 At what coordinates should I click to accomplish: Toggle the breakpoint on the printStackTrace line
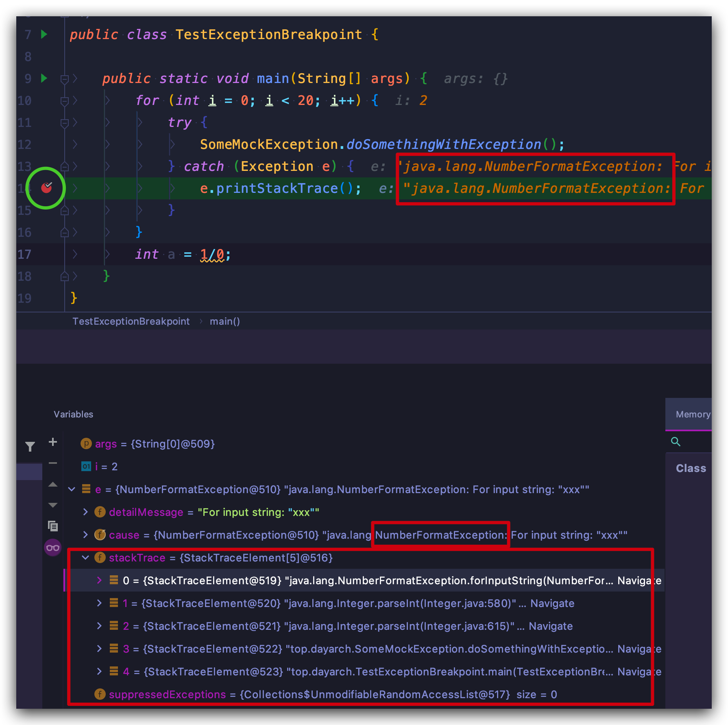click(x=47, y=188)
